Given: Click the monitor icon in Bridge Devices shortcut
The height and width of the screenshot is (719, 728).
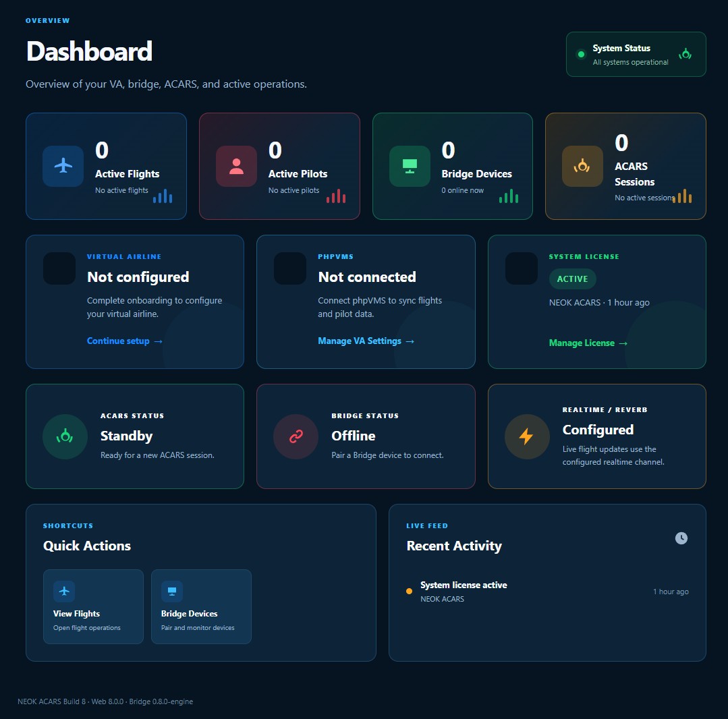Looking at the screenshot, I should pyautogui.click(x=172, y=591).
